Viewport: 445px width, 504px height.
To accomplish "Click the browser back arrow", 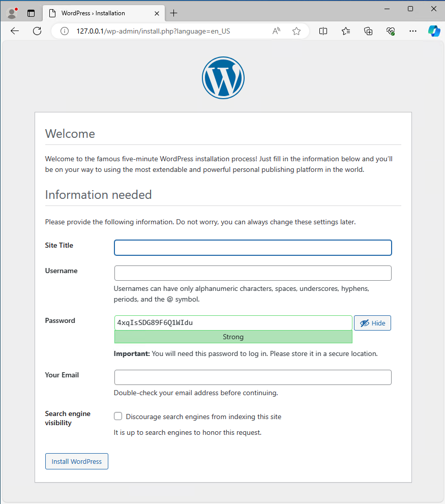I will click(x=15, y=31).
